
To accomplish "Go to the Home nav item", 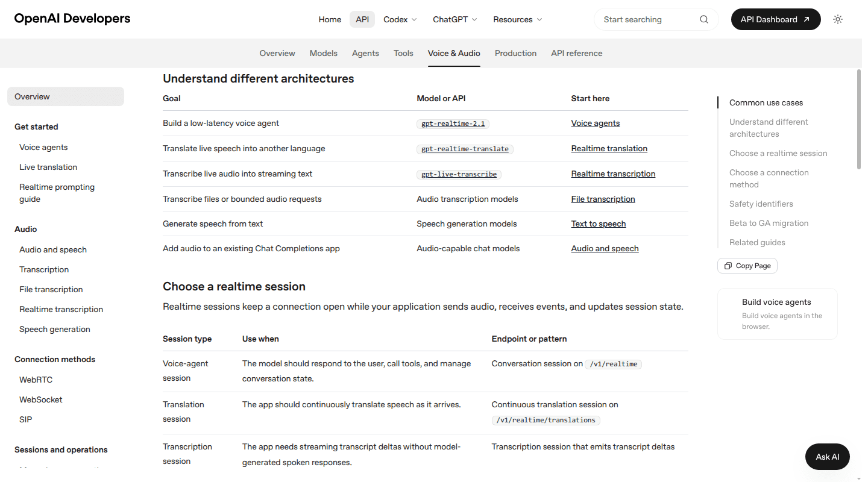I will pyautogui.click(x=330, y=19).
